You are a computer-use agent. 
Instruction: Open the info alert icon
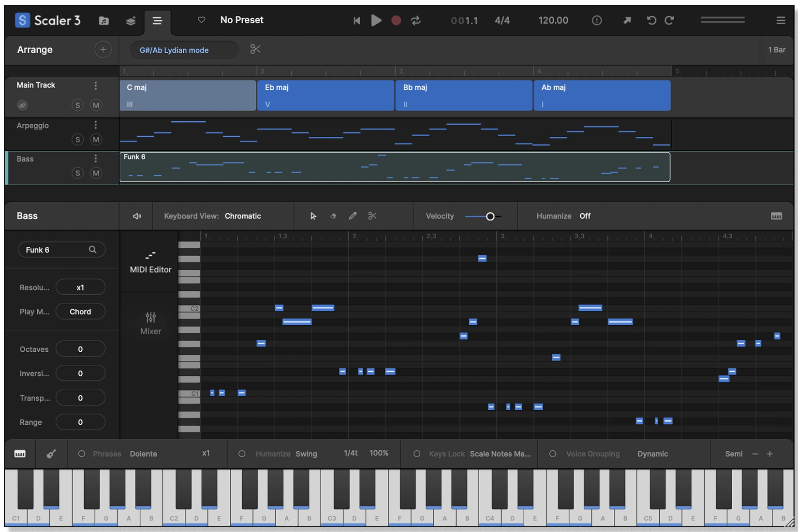point(597,20)
